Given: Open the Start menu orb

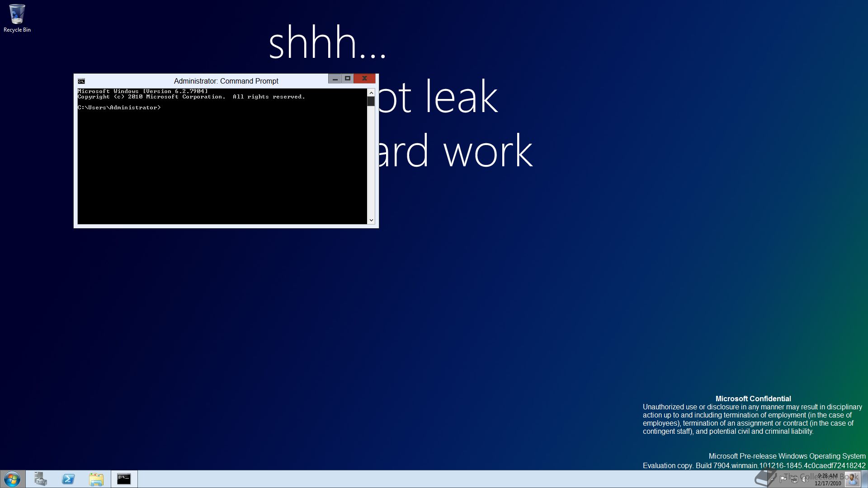Looking at the screenshot, I should point(12,479).
